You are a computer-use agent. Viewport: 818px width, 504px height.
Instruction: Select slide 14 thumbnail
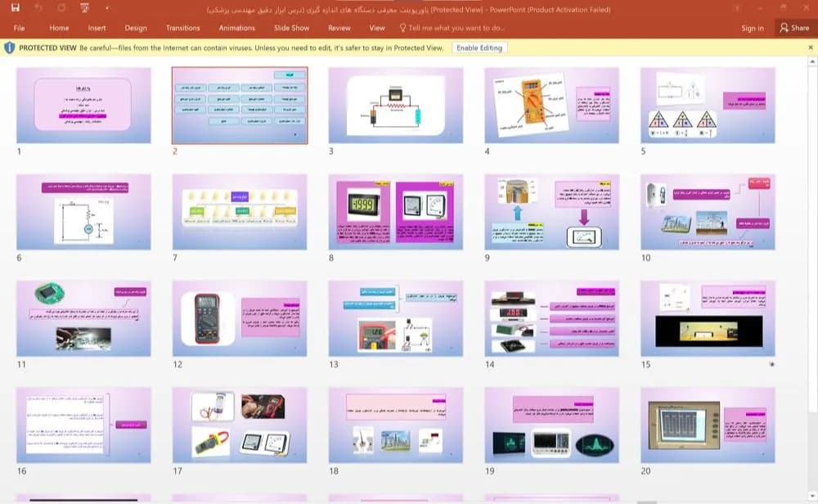[x=552, y=318]
